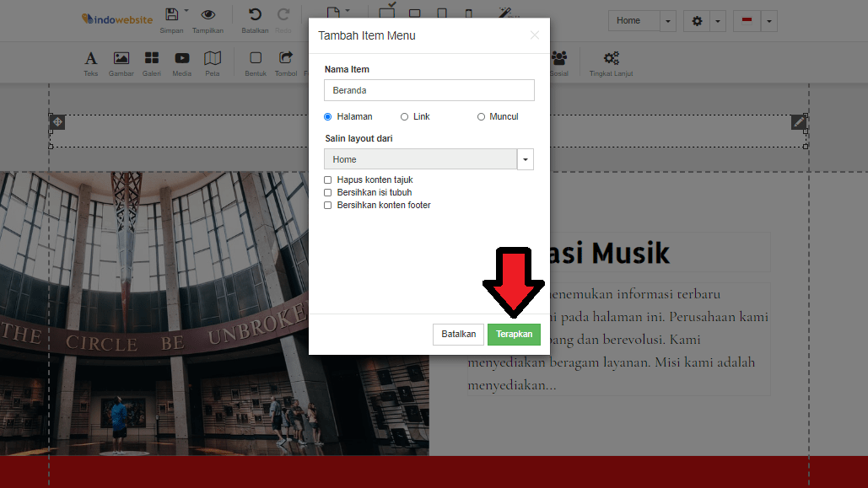Click the Nama Item text field
Viewport: 868px width, 488px height.
click(429, 90)
